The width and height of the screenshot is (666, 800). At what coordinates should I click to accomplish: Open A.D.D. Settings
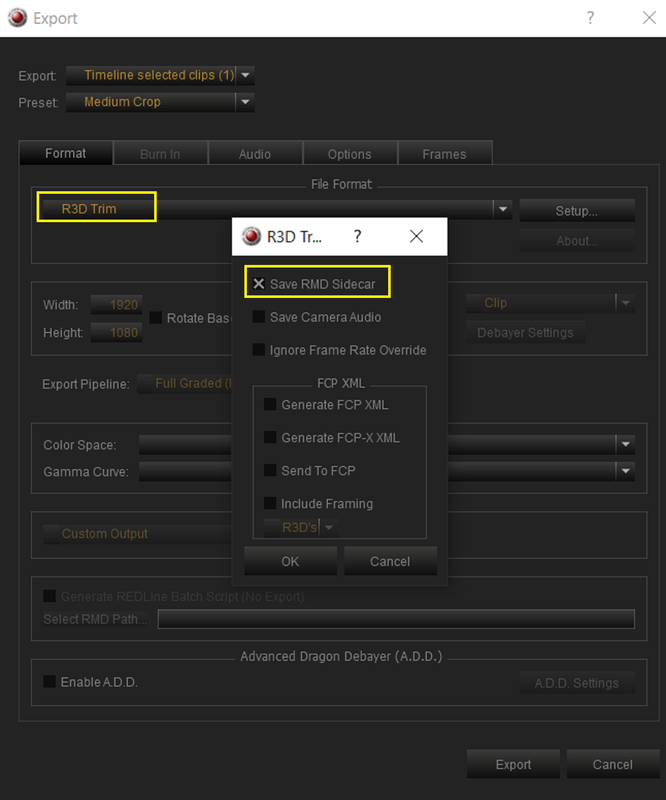[x=577, y=683]
